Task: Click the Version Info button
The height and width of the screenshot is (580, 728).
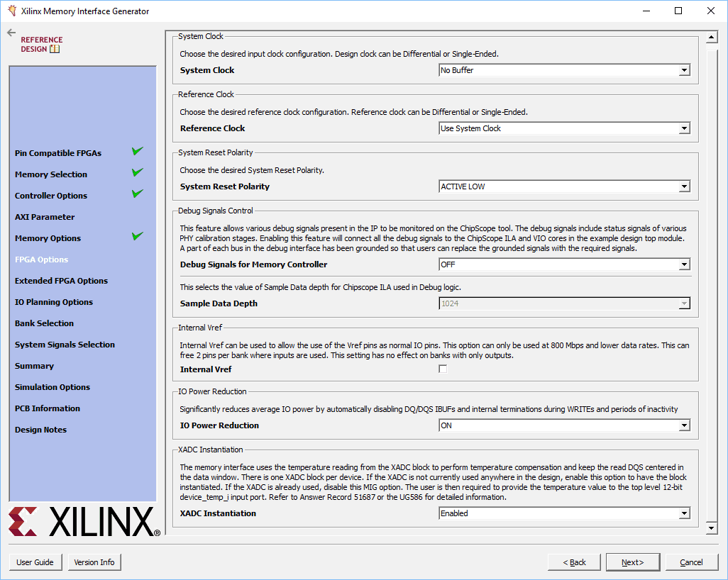Action: click(94, 562)
